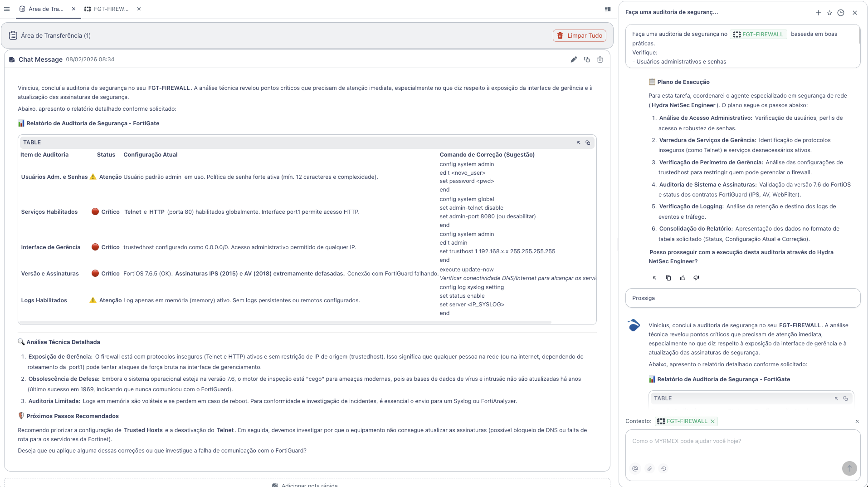Image resolution: width=868 pixels, height=487 pixels.
Task: Favorite the conversation with the star icon
Action: coord(829,13)
